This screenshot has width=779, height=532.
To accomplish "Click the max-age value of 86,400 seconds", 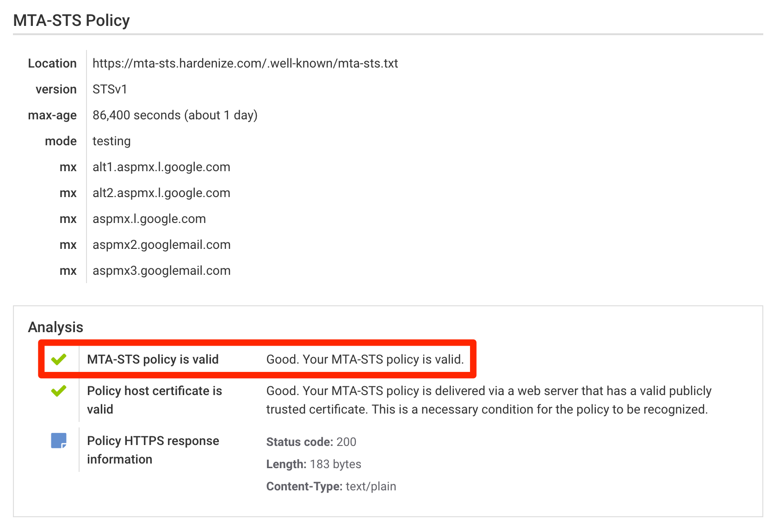I will (x=175, y=115).
